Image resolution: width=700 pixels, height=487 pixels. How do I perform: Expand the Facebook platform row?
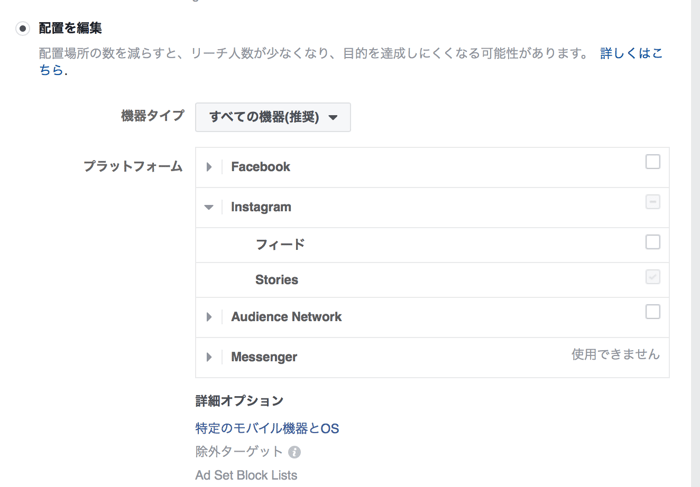coord(209,167)
